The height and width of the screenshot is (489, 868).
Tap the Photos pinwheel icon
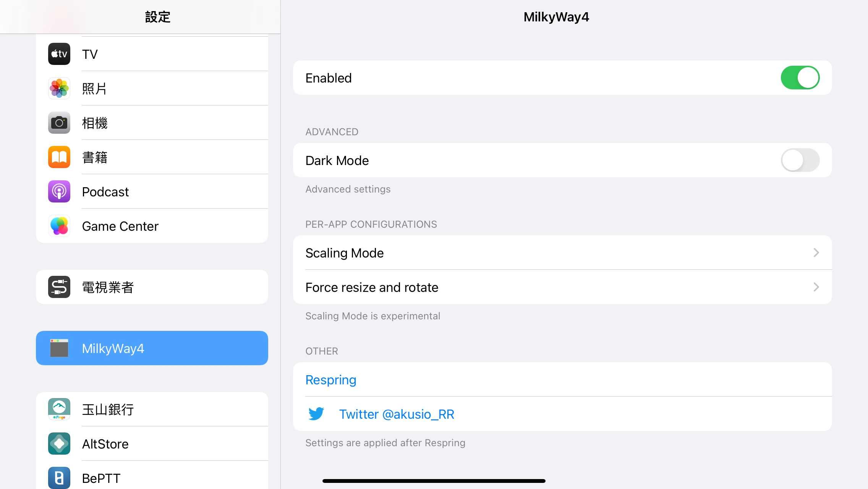(59, 88)
